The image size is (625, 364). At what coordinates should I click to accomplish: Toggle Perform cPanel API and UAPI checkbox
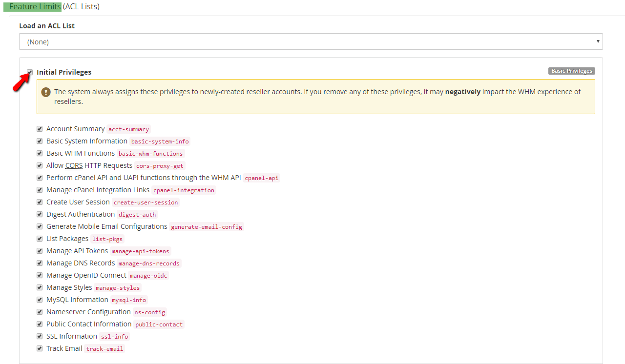point(40,178)
